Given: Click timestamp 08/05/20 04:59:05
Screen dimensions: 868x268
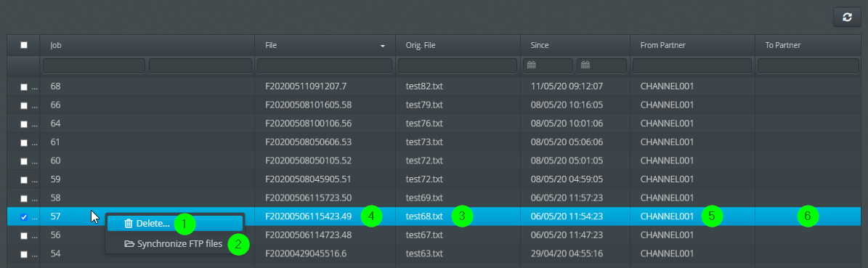Looking at the screenshot, I should tap(567, 179).
